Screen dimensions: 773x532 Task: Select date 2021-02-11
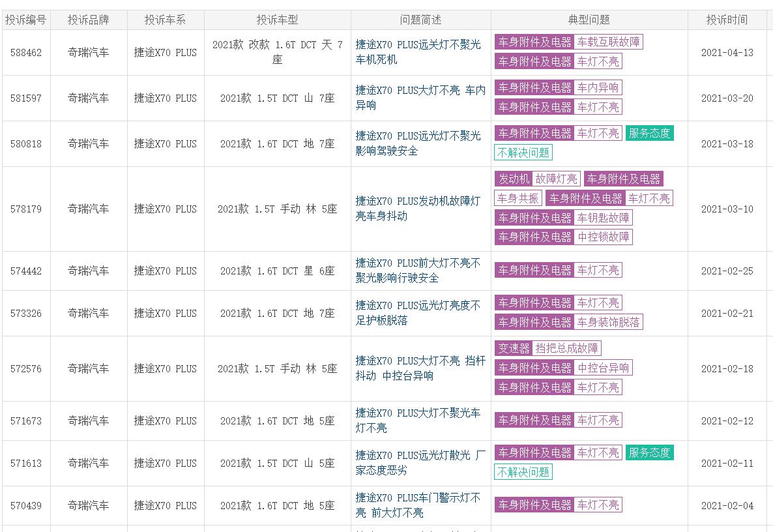[727, 464]
